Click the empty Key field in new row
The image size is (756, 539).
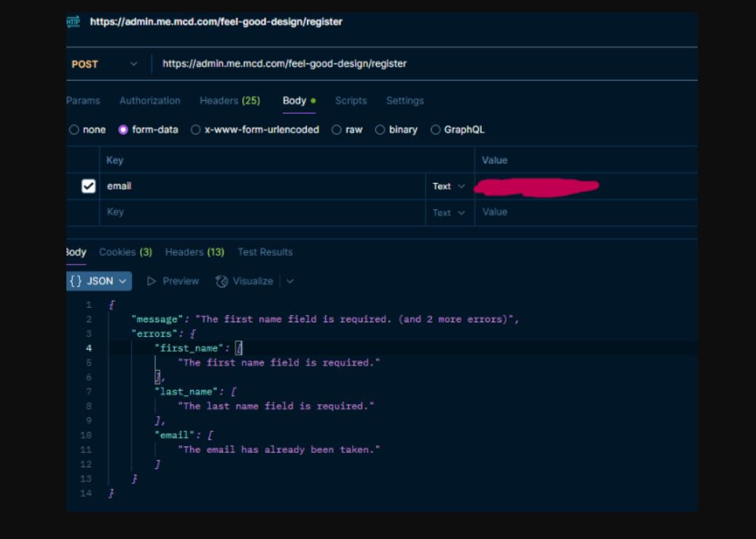tap(262, 212)
